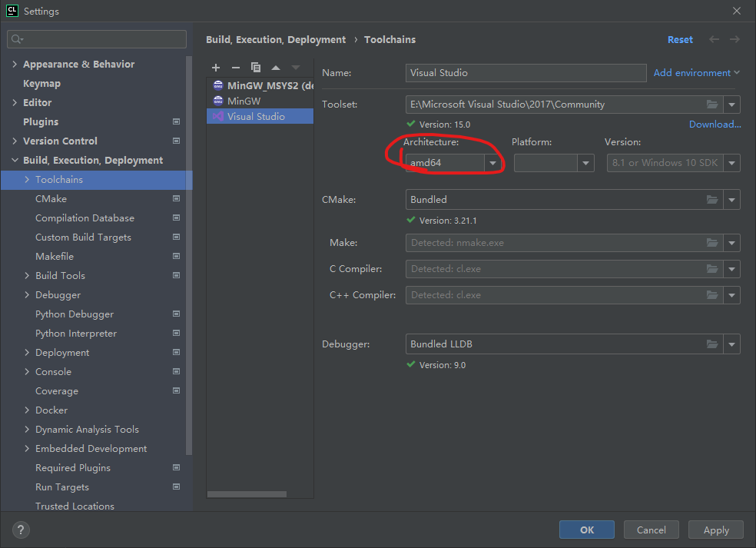Open Required Plugins settings
This screenshot has width=756, height=548.
tap(73, 468)
